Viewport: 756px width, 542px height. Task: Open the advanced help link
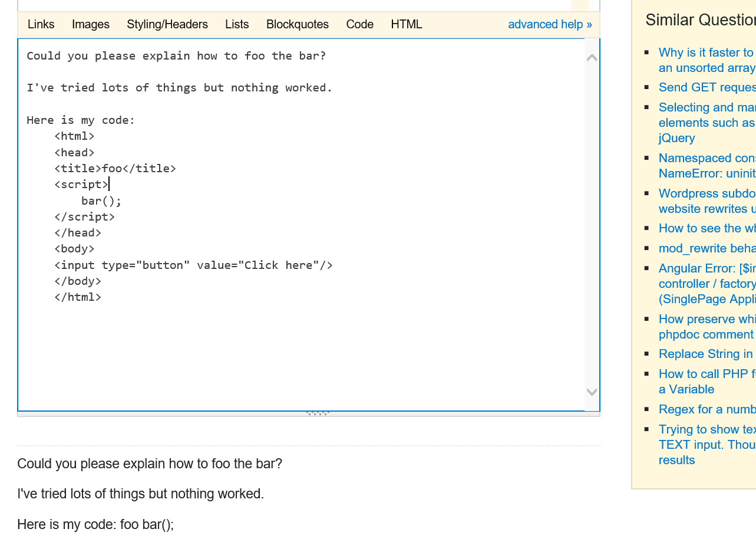(x=550, y=24)
